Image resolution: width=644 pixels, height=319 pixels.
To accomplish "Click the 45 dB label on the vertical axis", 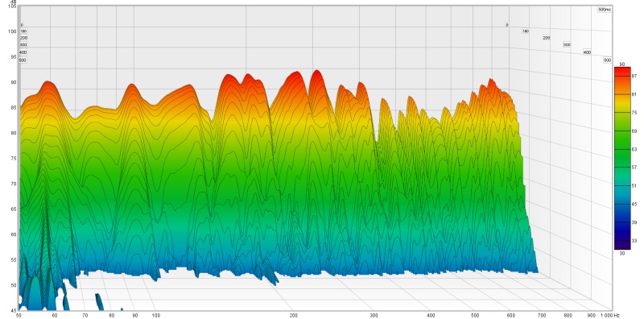I will click(14, 310).
